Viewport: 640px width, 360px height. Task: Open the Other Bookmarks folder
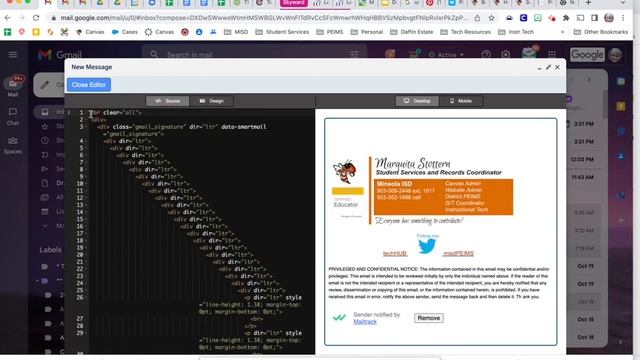pos(600,32)
